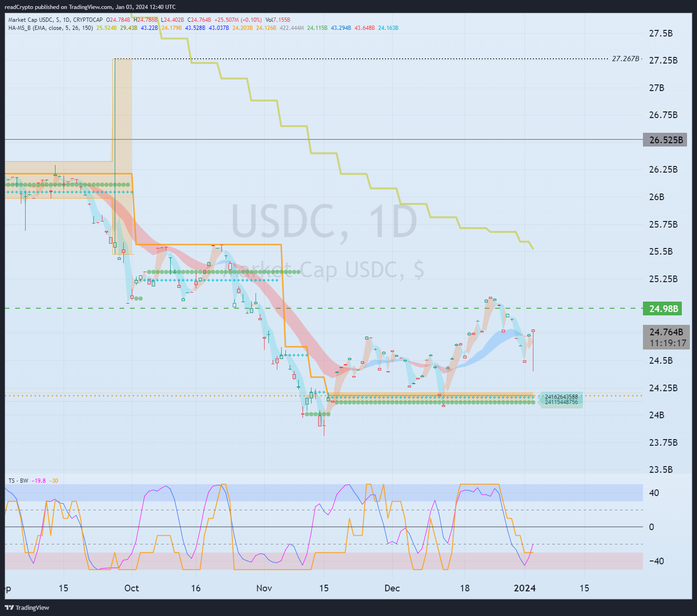Click the orange indicator value 24.179B
The image size is (697, 616).
click(172, 28)
